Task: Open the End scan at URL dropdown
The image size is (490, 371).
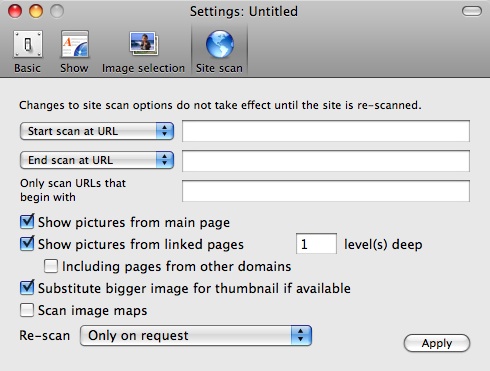Action: click(97, 160)
